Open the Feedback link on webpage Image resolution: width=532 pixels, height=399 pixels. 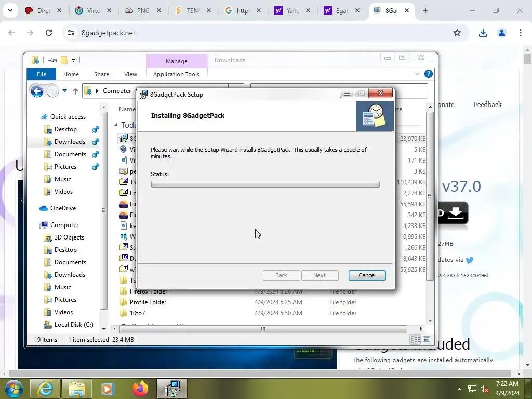487,104
